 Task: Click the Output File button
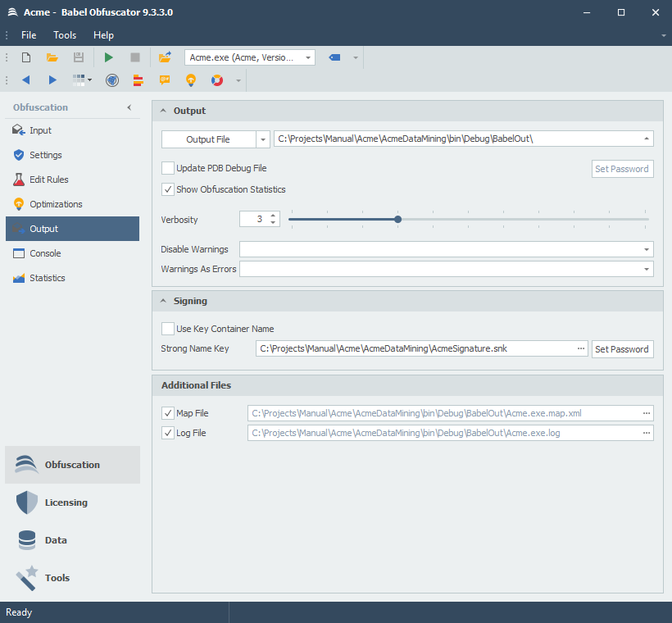point(209,139)
